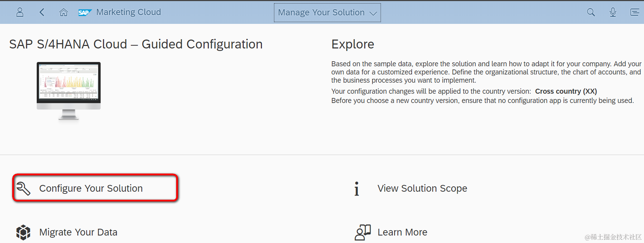The image size is (644, 243).
Task: Open Configure Your Solution
Action: click(x=91, y=188)
